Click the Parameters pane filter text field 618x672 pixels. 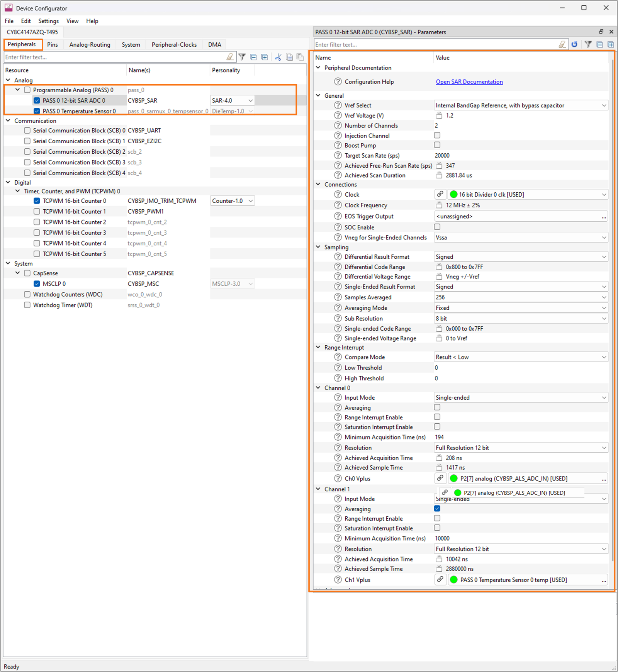(425, 44)
